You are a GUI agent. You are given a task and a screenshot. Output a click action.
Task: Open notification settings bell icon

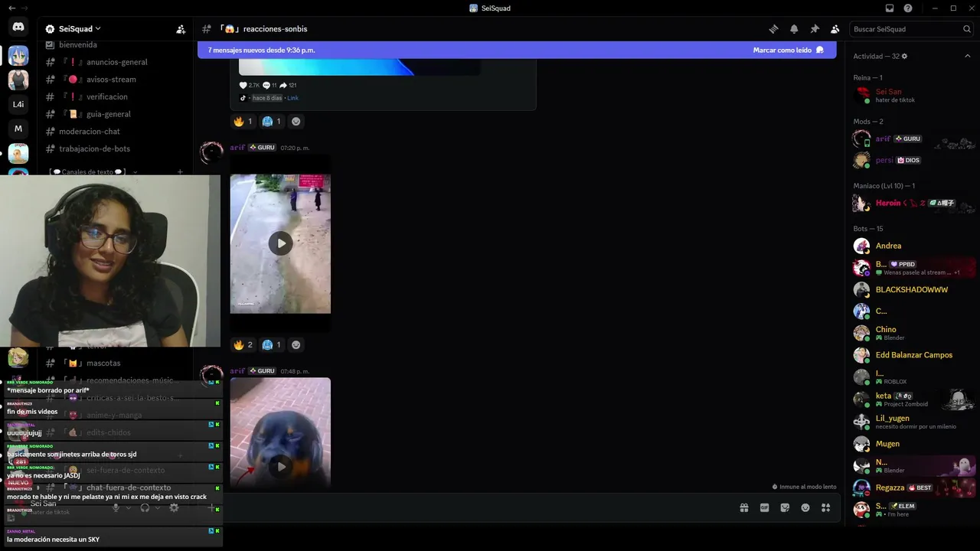click(x=794, y=29)
